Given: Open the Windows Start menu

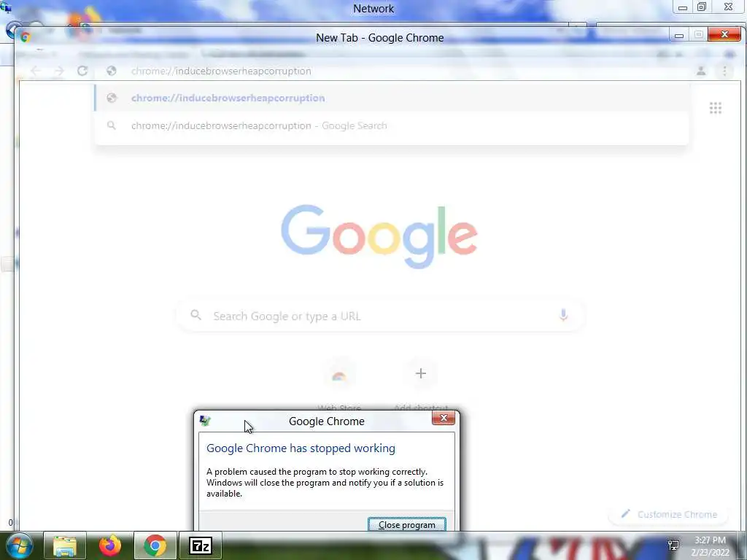Looking at the screenshot, I should point(20,545).
